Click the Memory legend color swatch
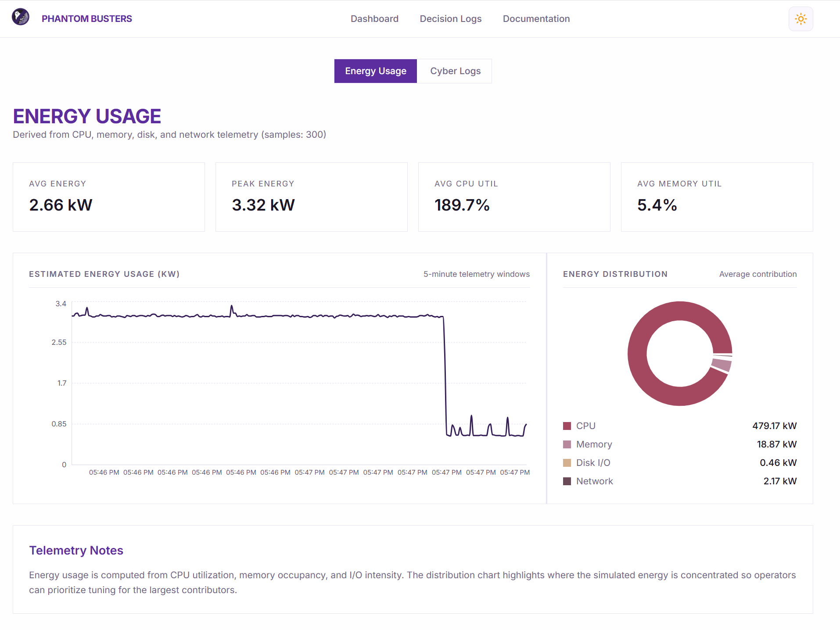Screen dimensions: 840x630 (x=567, y=444)
